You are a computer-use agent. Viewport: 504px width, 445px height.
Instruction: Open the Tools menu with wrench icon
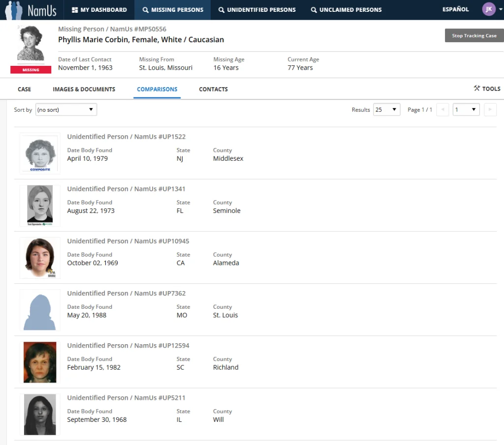click(x=487, y=89)
